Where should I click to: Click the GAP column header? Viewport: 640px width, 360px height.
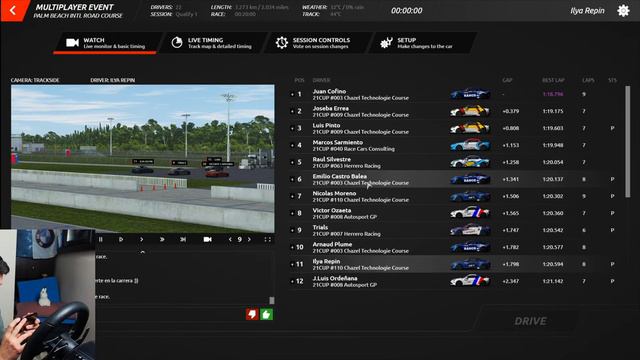pos(507,80)
